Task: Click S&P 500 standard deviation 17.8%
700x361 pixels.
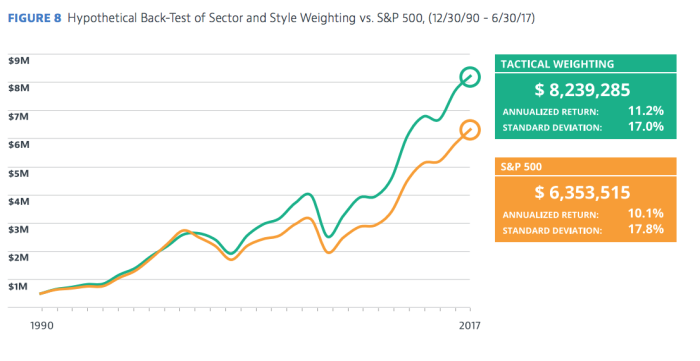Action: tap(646, 229)
